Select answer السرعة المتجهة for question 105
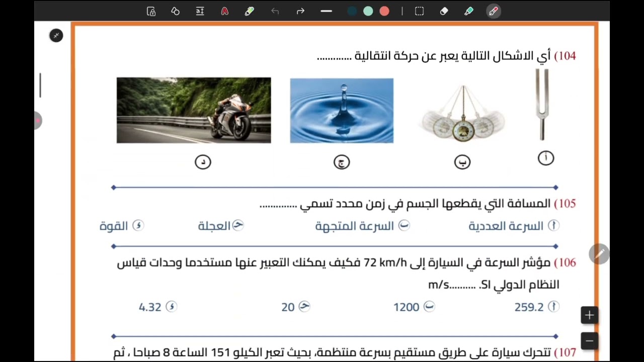644x362 pixels. point(362,226)
